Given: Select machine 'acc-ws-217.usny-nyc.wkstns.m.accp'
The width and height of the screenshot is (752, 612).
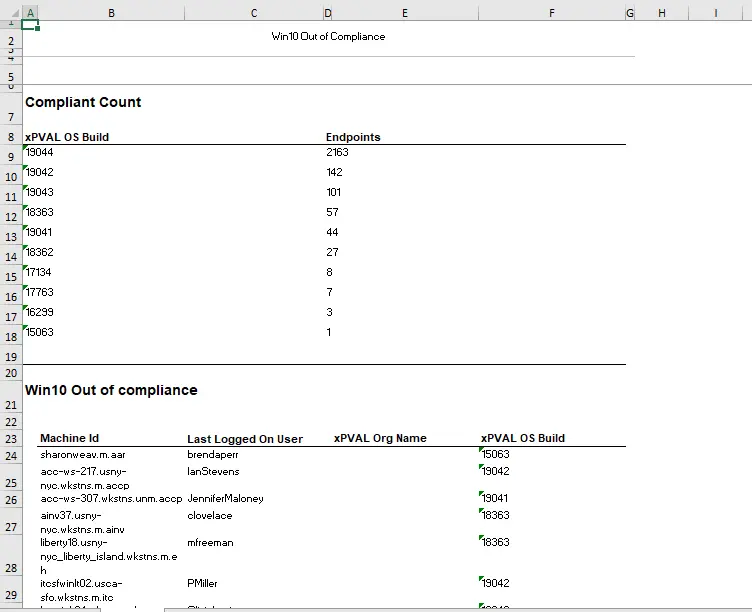Looking at the screenshot, I should pos(85,478).
